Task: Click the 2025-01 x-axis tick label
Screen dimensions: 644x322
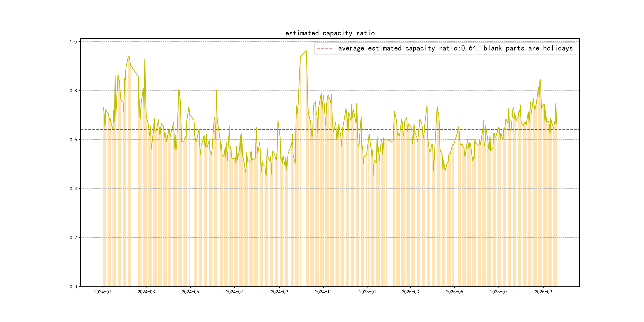Action: [368, 292]
